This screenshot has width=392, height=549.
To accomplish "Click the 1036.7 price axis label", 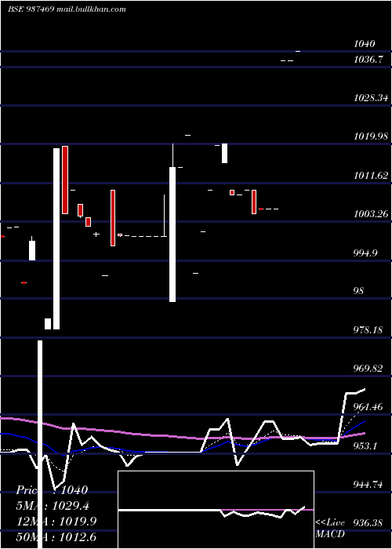I will tap(368, 60).
